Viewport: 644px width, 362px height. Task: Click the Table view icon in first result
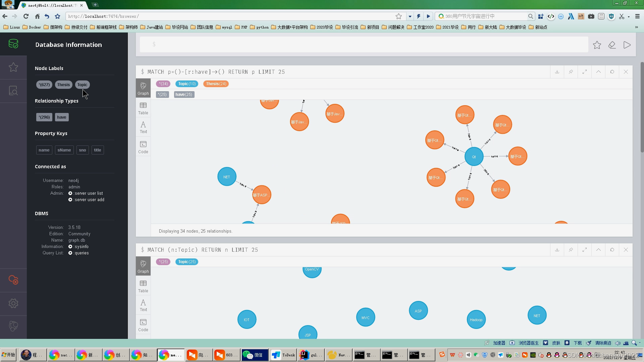click(x=143, y=108)
